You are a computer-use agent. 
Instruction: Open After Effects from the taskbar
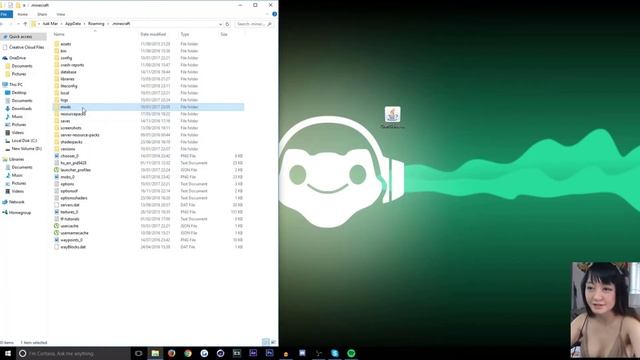253,353
